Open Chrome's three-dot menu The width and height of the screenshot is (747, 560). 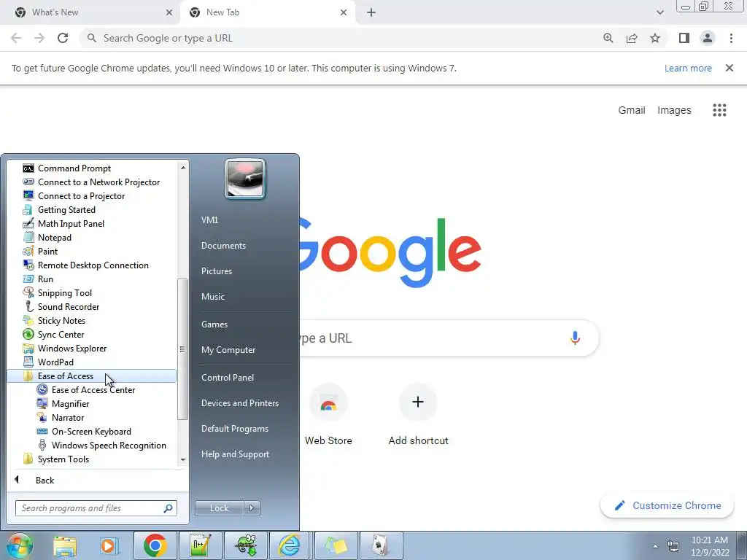click(731, 38)
